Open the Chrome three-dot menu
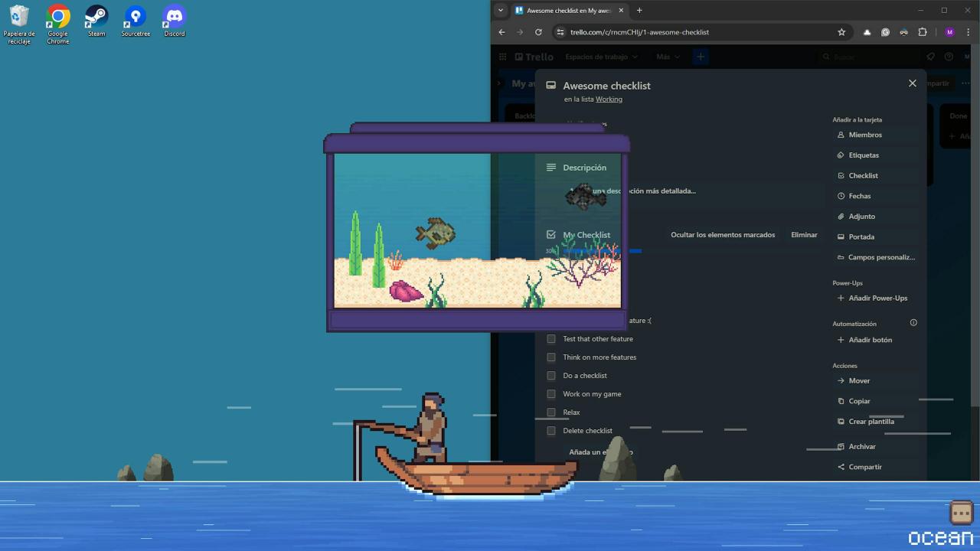The height and width of the screenshot is (551, 980). tap(969, 32)
